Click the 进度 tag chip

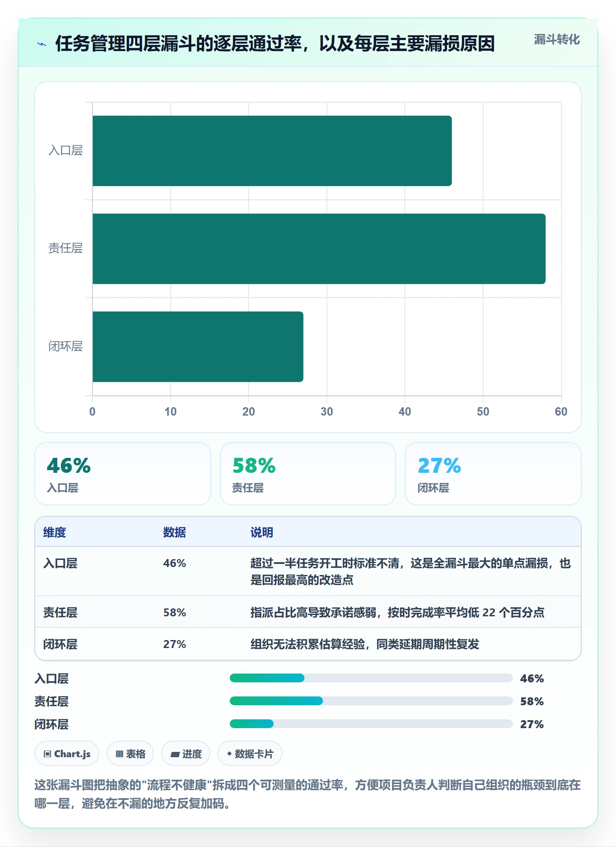tap(186, 754)
